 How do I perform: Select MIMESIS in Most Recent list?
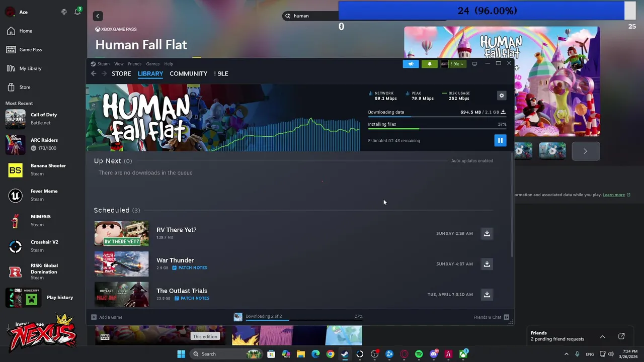44,221
